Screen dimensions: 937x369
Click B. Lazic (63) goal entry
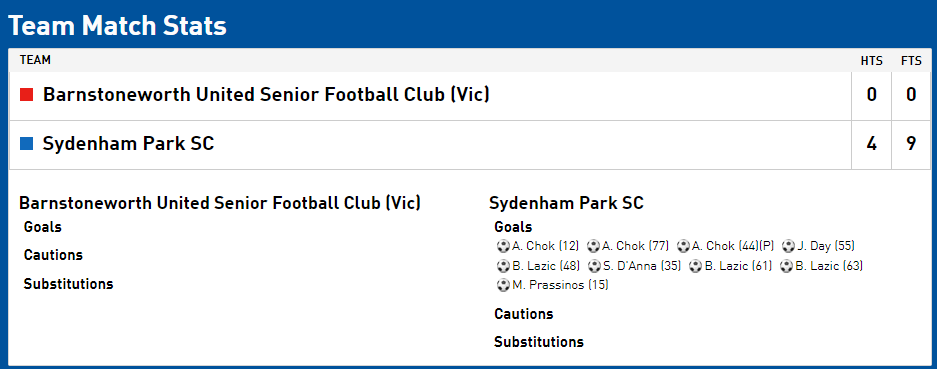point(822,266)
